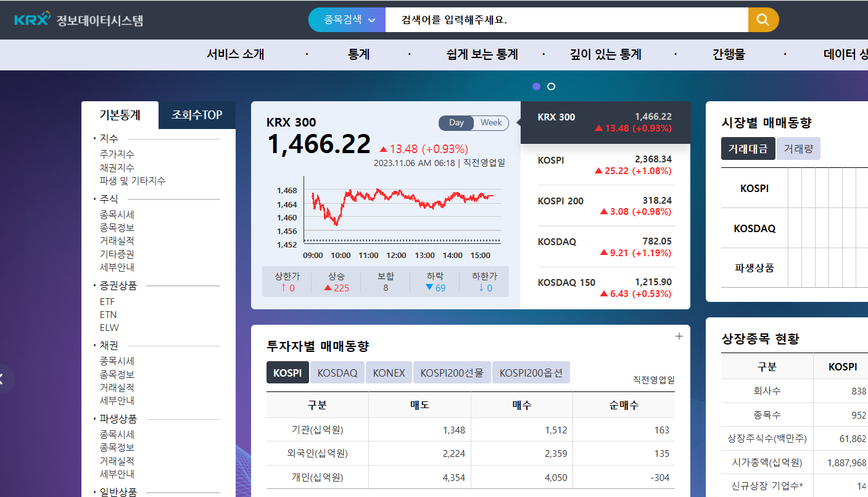The width and height of the screenshot is (868, 497).
Task: Select the KONEX tab
Action: (x=389, y=372)
